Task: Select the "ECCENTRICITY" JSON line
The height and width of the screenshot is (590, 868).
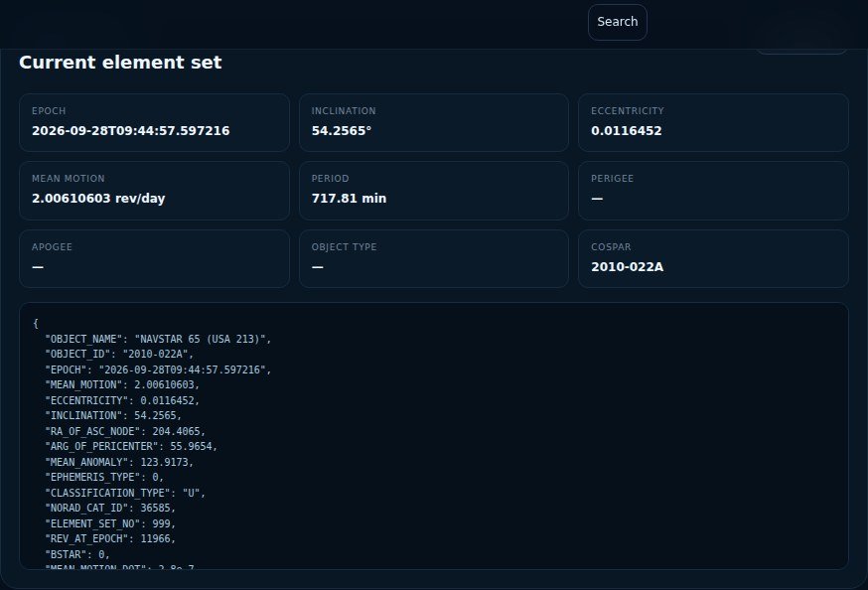Action: (x=122, y=400)
